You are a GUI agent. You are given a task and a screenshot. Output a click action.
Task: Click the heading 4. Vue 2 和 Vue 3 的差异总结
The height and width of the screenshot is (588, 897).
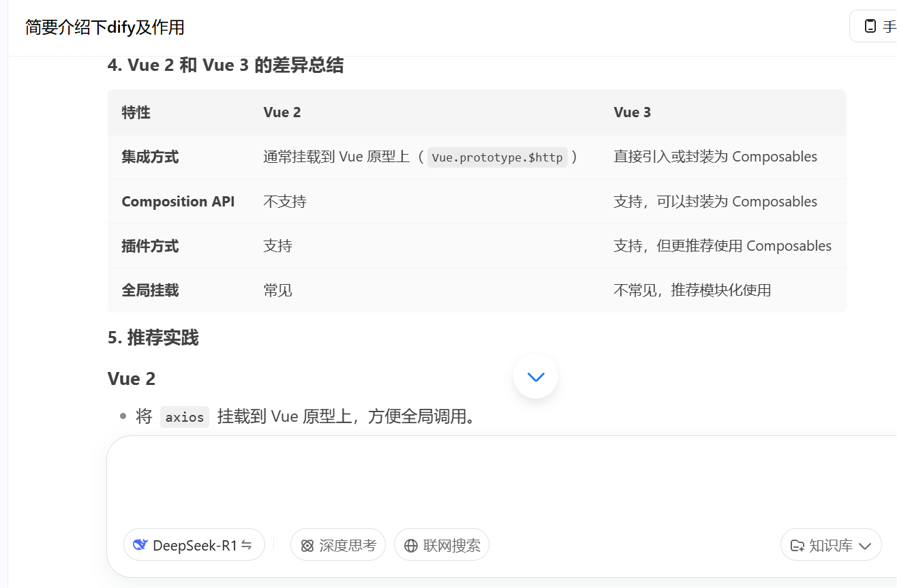point(225,65)
